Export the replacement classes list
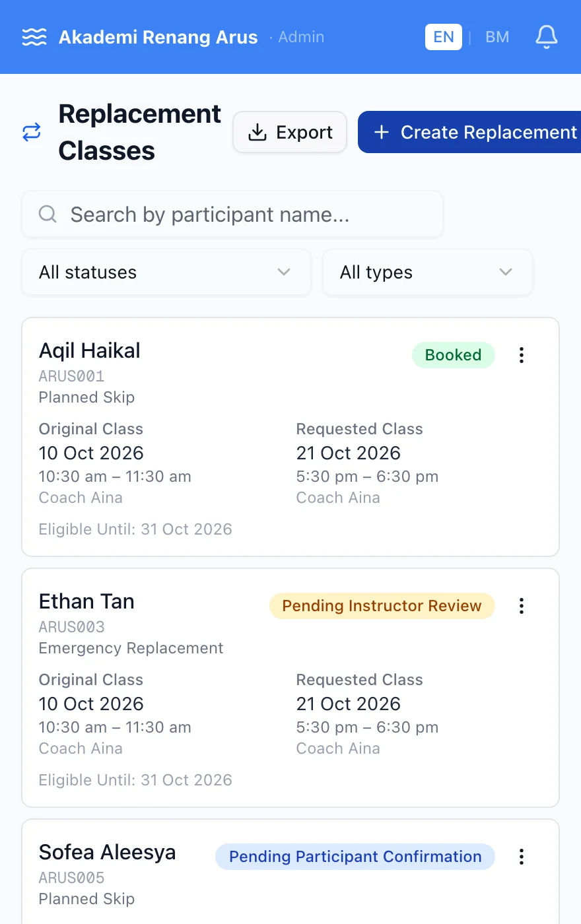Image resolution: width=581 pixels, height=924 pixels. [x=290, y=132]
